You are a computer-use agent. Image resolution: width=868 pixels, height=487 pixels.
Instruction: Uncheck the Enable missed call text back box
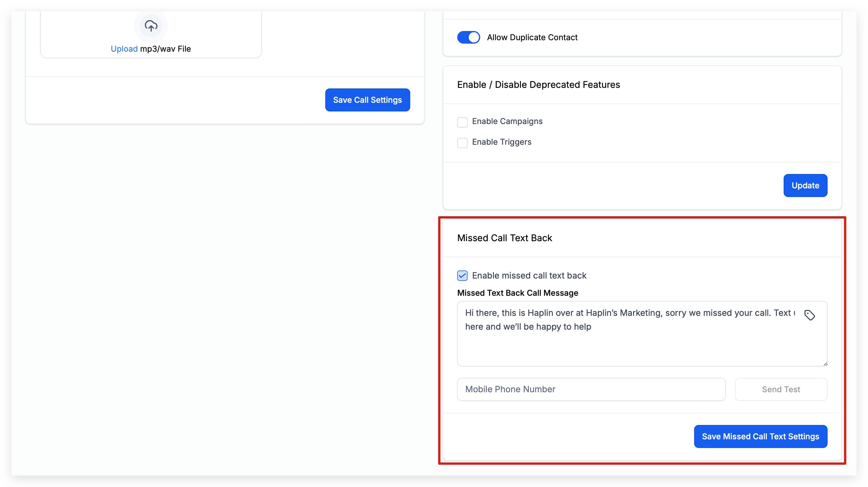coord(462,276)
